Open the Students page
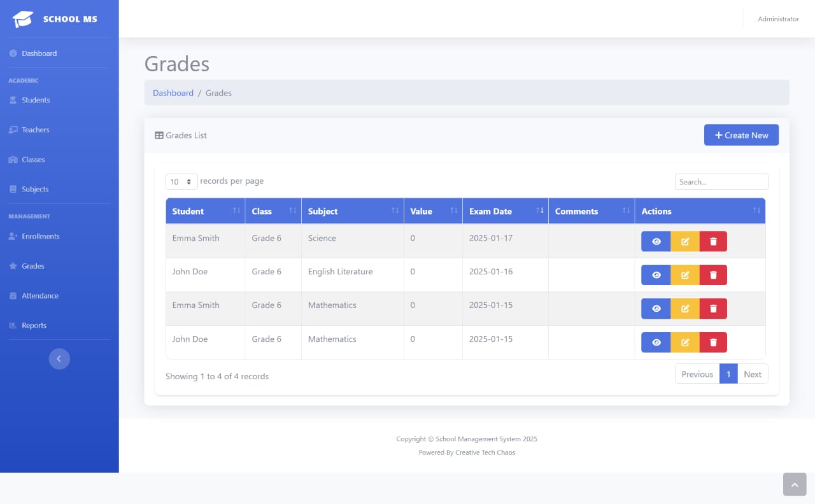 pyautogui.click(x=59, y=100)
